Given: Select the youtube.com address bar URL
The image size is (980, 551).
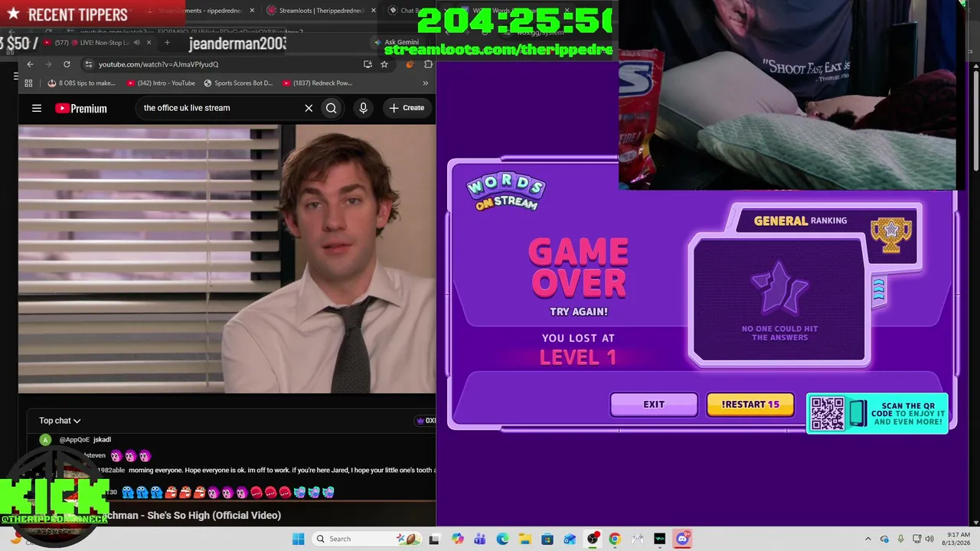Looking at the screenshot, I should (158, 64).
